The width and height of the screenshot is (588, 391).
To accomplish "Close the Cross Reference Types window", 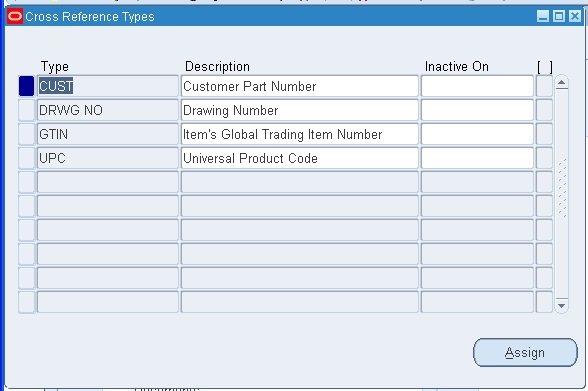I will click(575, 16).
